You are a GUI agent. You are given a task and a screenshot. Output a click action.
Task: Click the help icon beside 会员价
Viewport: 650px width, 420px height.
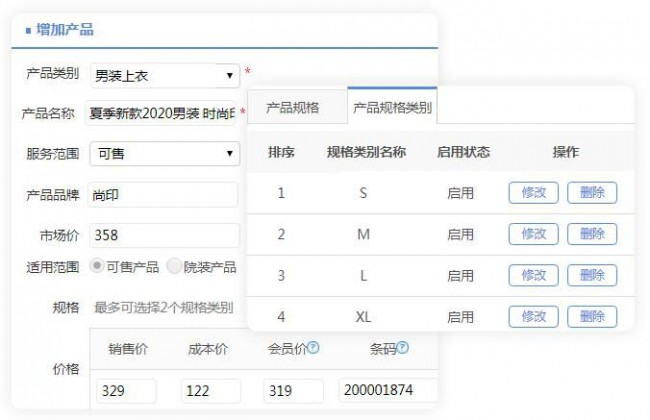click(x=313, y=348)
